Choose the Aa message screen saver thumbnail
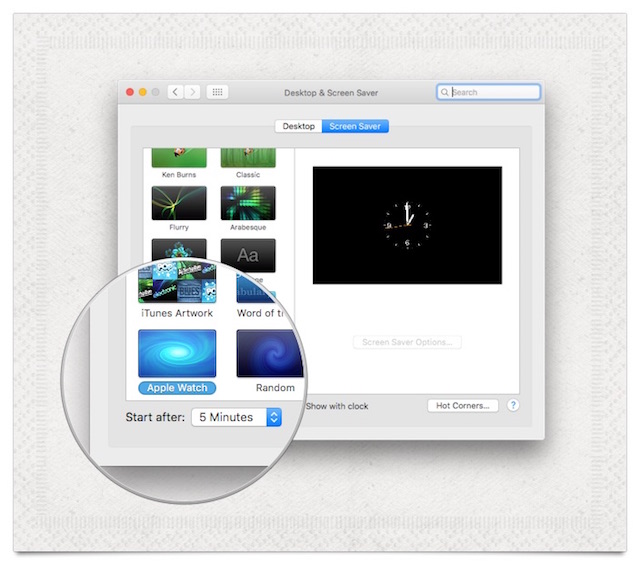This screenshot has height=565, width=640. 248,256
